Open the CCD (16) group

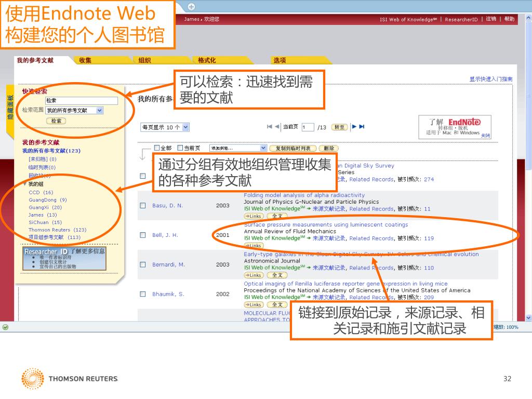(x=41, y=192)
